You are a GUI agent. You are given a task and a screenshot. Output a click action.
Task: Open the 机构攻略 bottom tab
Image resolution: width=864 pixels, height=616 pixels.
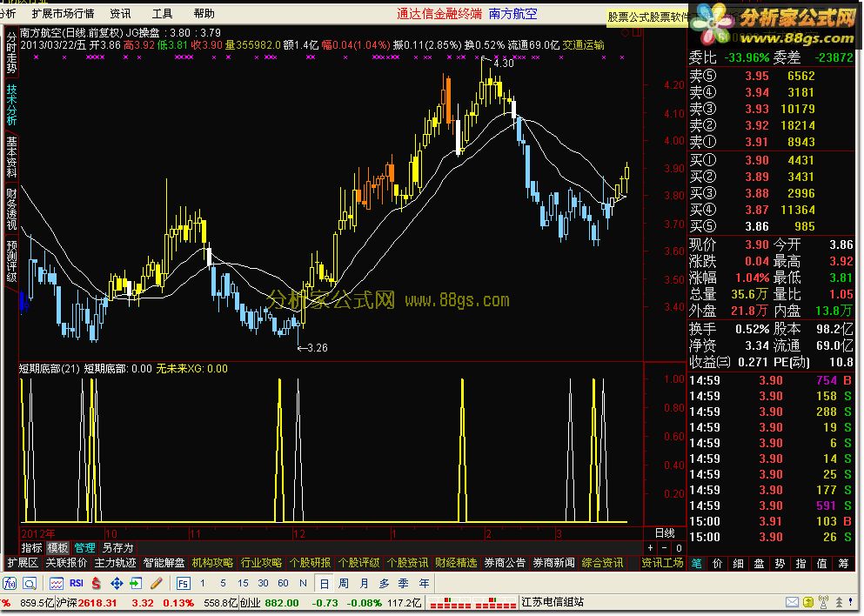(212, 563)
